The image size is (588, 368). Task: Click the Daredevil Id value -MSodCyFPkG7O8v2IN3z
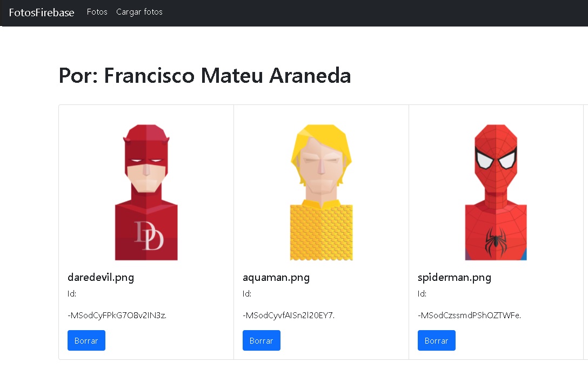click(x=117, y=316)
